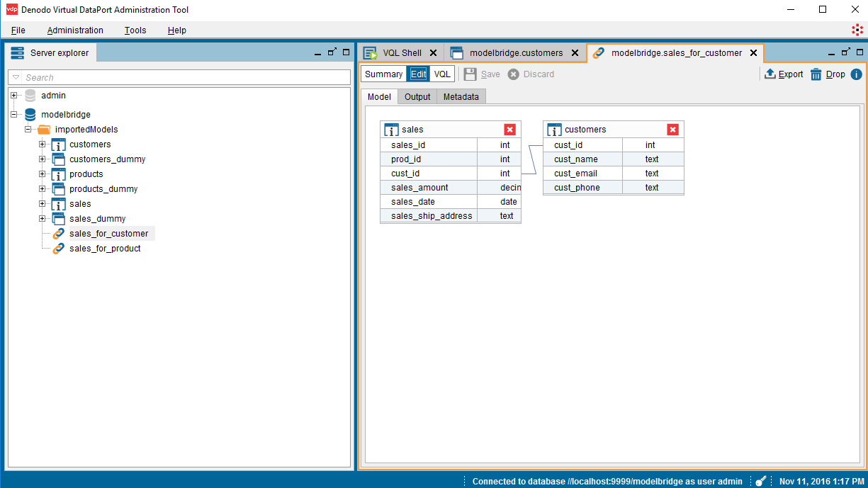Open the Administration menu

(x=75, y=30)
